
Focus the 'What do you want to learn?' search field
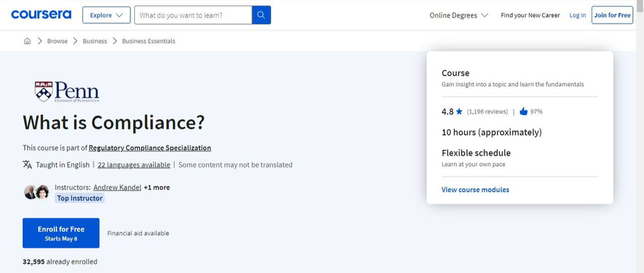pyautogui.click(x=193, y=15)
